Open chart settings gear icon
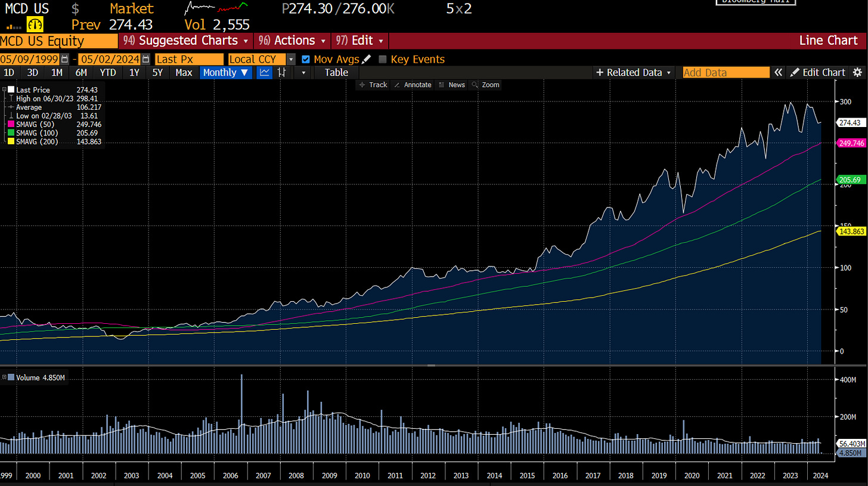The image size is (868, 486). 857,72
